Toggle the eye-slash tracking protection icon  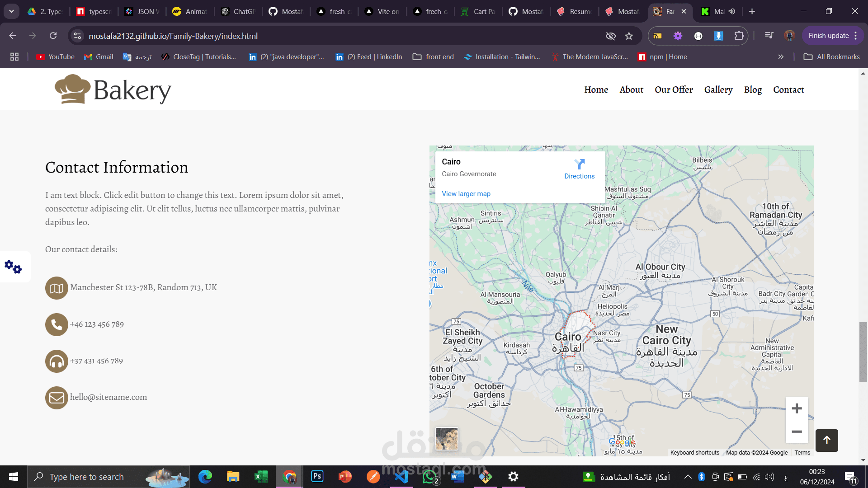(x=610, y=36)
